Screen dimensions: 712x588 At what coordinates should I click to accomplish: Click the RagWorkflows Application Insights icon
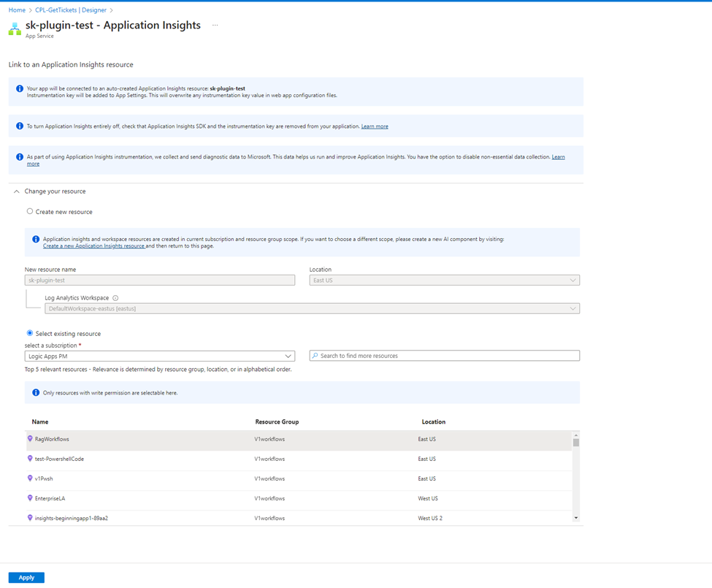tap(30, 439)
